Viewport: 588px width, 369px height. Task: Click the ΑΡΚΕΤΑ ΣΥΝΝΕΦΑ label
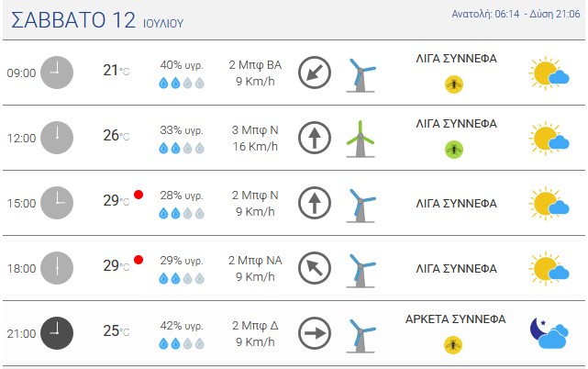(x=455, y=319)
